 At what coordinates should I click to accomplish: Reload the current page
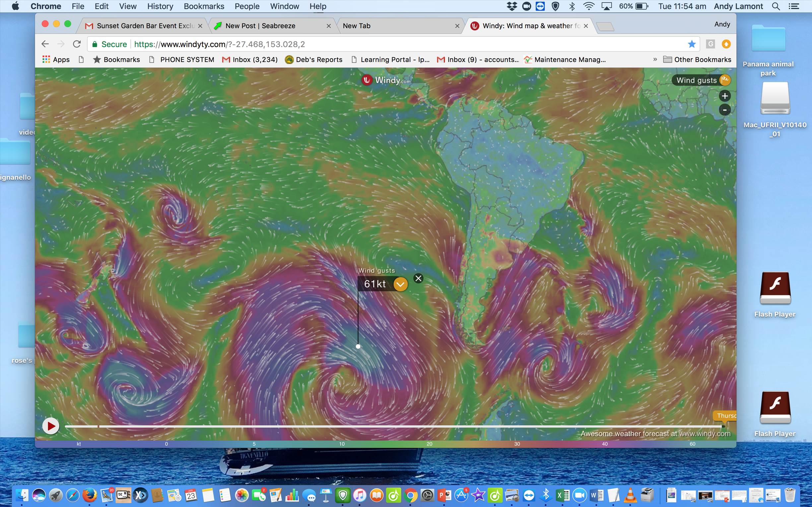(77, 44)
